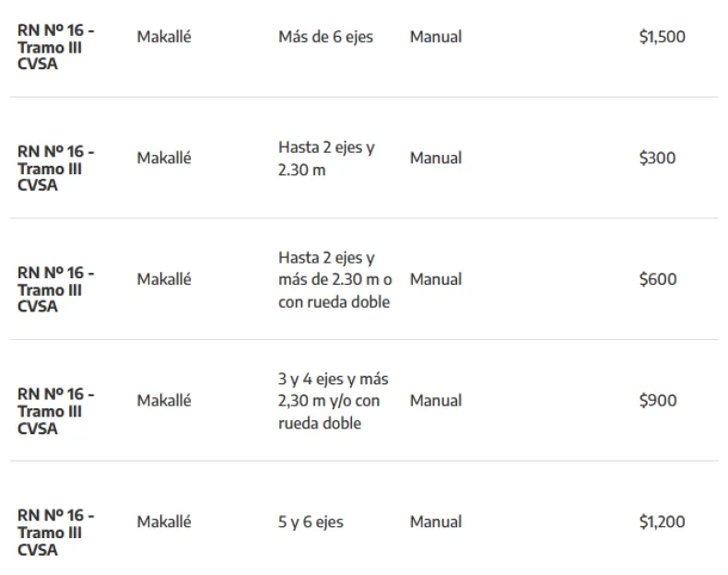Click RN Nº 16 route in $900 row
This screenshot has height=575, width=728.
[55, 411]
